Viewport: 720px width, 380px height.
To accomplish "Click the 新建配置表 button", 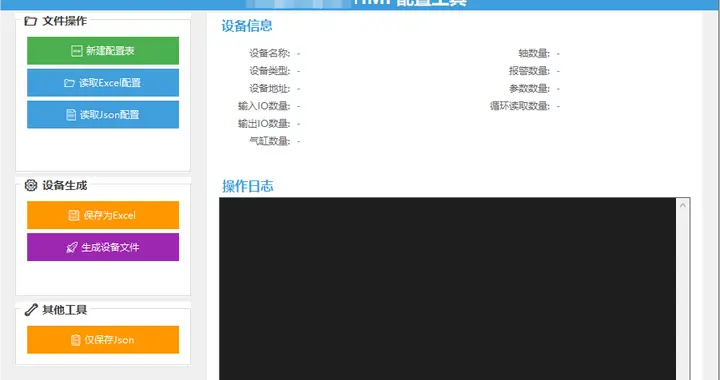I will (x=103, y=50).
